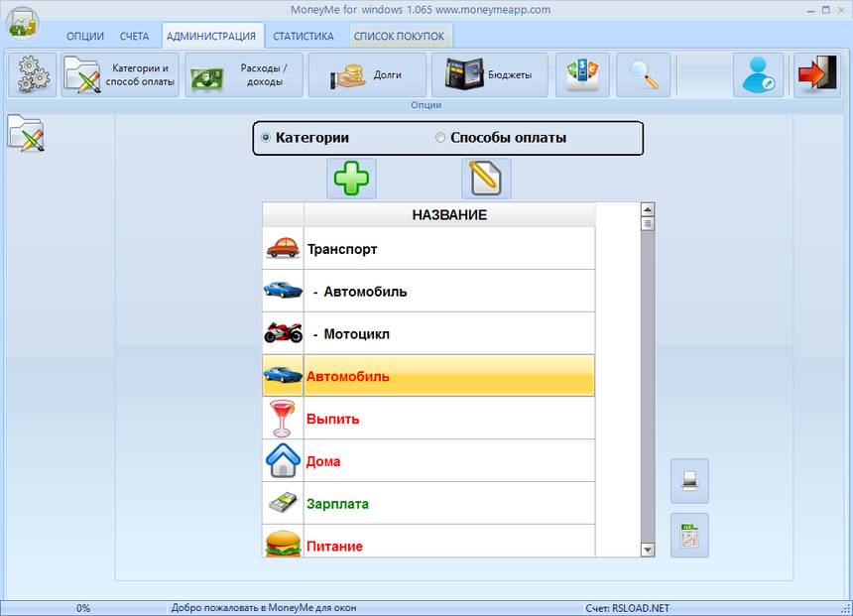Click the list scrollbar down arrow
Screen dimensions: 853x616
[648, 550]
